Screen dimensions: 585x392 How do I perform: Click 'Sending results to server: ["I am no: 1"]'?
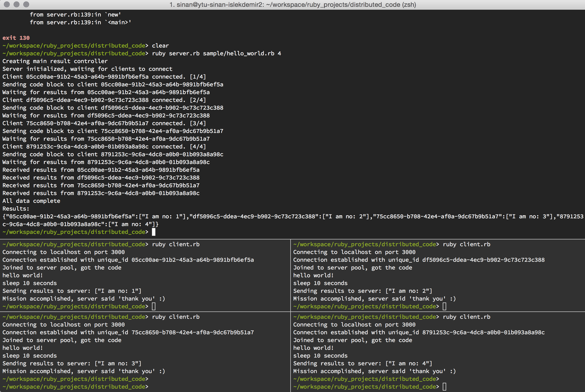point(72,291)
